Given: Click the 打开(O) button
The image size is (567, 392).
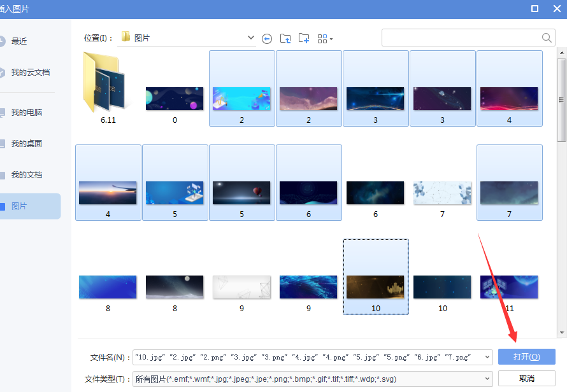Looking at the screenshot, I should coord(526,357).
